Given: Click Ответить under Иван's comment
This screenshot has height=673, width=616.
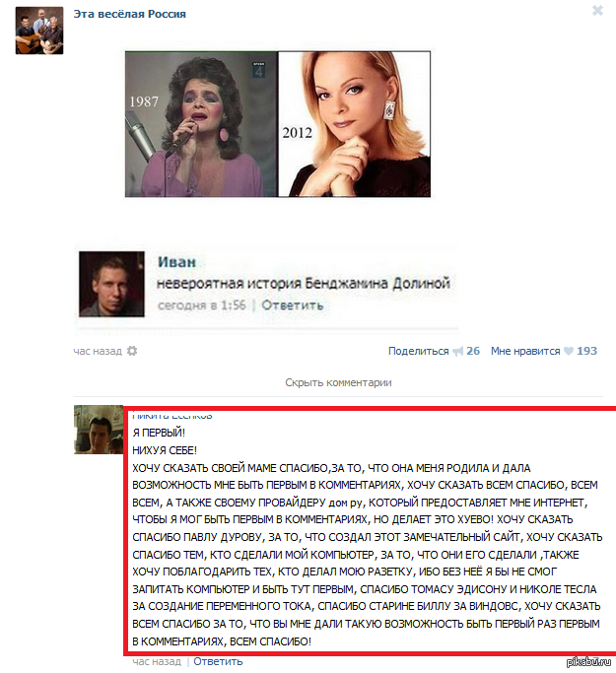Looking at the screenshot, I should 293,305.
